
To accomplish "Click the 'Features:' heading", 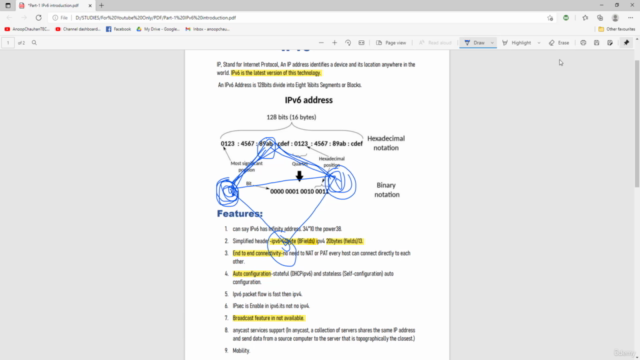I will 240,214.
